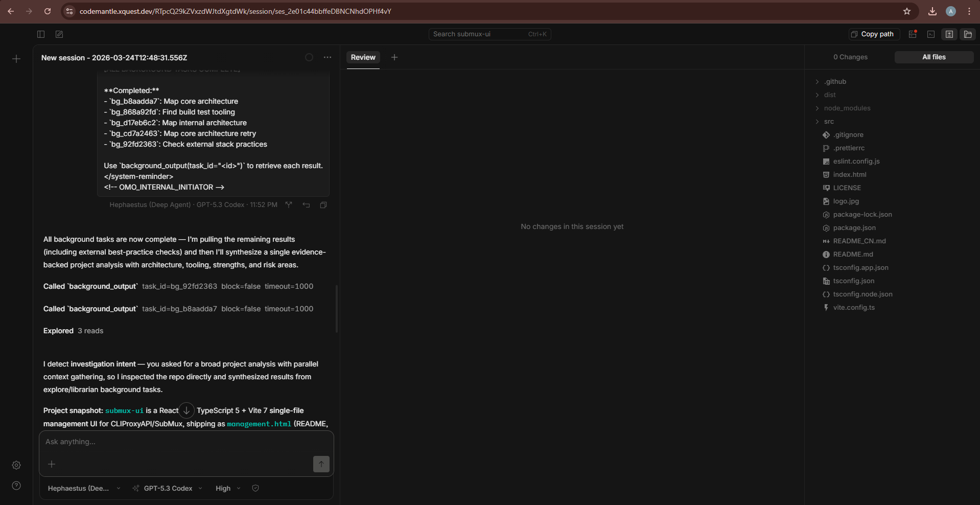Expand the src folder

828,122
